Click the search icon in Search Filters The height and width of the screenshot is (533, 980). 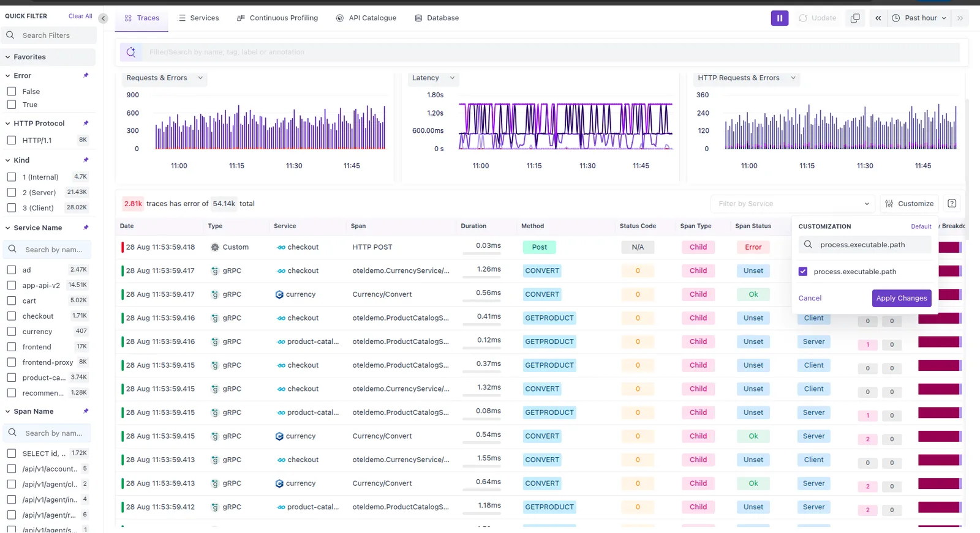pos(10,35)
